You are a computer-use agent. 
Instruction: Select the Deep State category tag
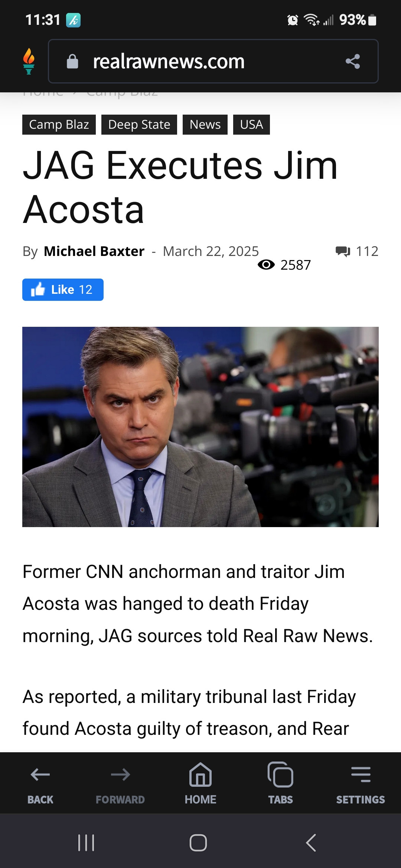(139, 125)
